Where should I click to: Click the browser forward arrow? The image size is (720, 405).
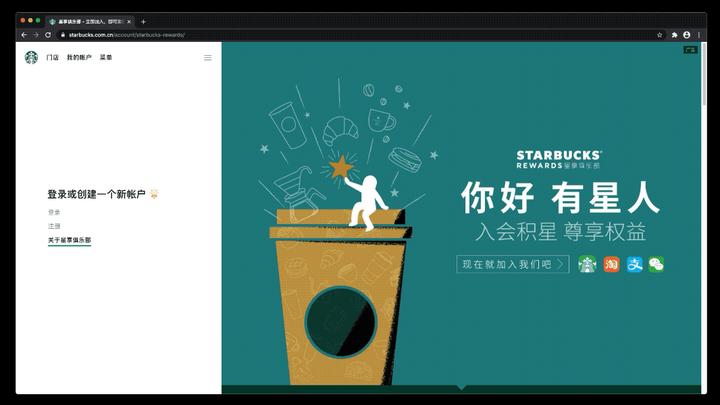36,35
